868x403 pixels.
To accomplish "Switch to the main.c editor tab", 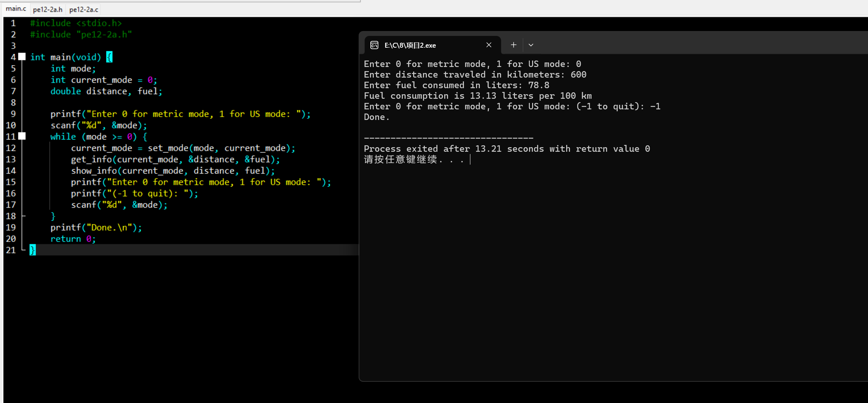I will [16, 9].
